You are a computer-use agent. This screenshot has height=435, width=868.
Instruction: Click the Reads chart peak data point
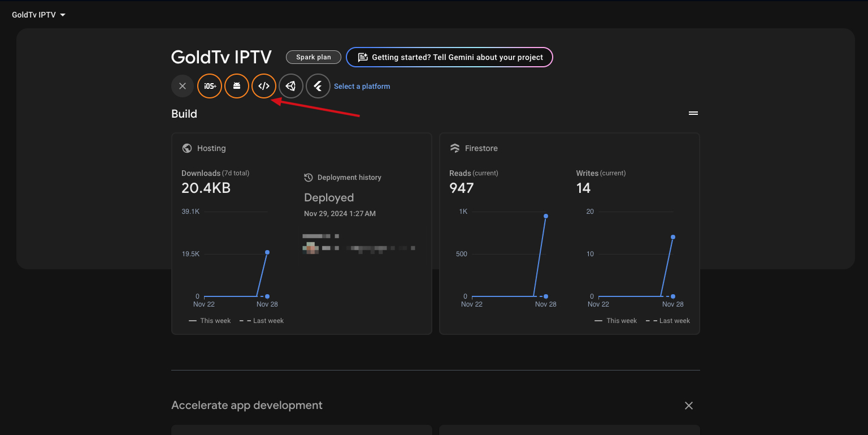click(x=546, y=216)
